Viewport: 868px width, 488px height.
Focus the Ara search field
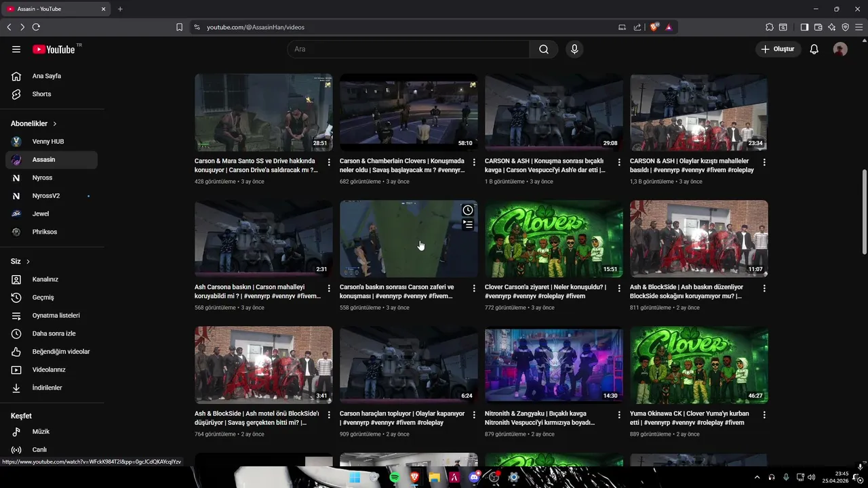click(x=408, y=49)
